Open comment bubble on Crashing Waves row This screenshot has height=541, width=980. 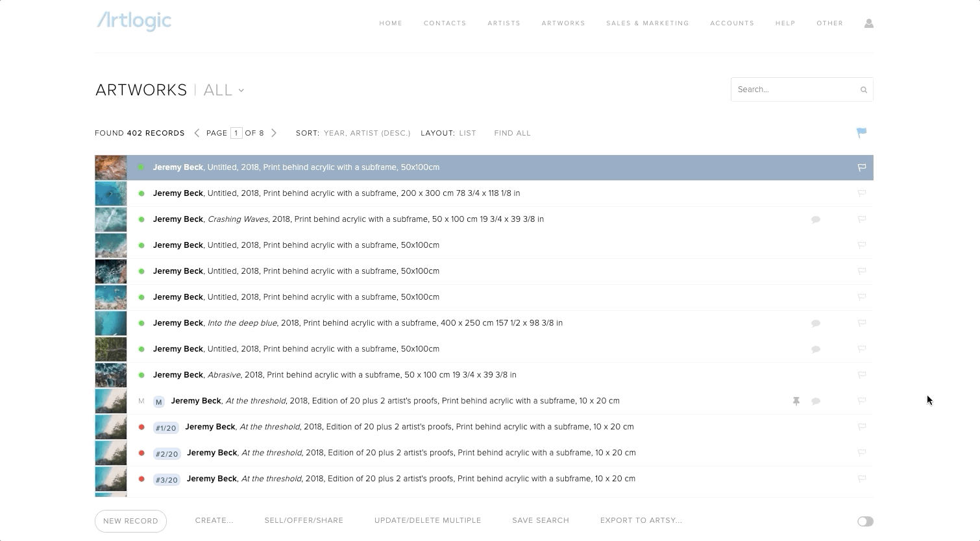[816, 219]
